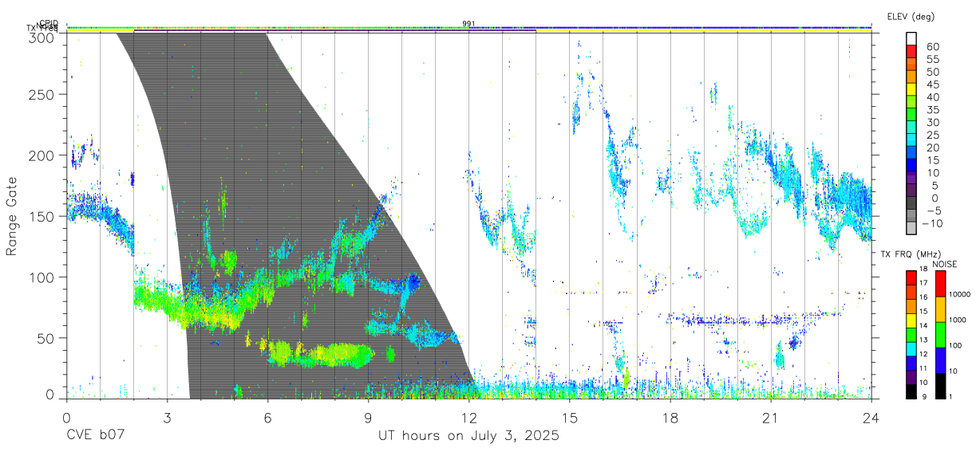The height and width of the screenshot is (452, 980).
Task: Click the '55' label on ELEV colorbar
Action: [933, 60]
